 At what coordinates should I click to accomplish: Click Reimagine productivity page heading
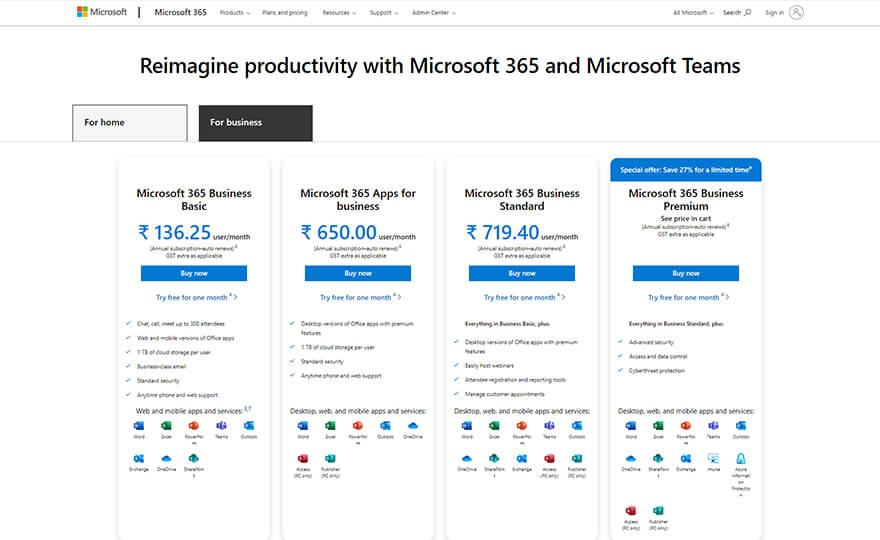coord(440,66)
